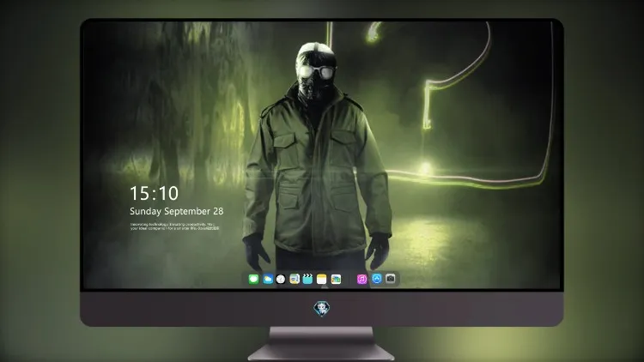The width and height of the screenshot is (644, 362).
Task: Click the Sunday September 28 date text
Action: click(177, 211)
